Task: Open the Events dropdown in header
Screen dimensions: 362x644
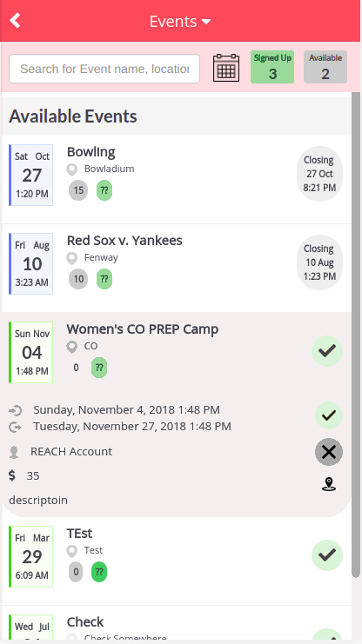Action: [180, 22]
